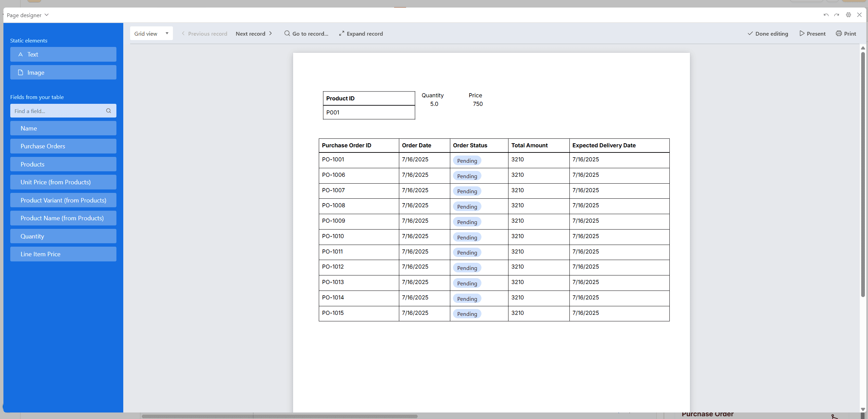Click Expand record arrows icon
Viewport: 868px width, 419px height.
click(341, 34)
